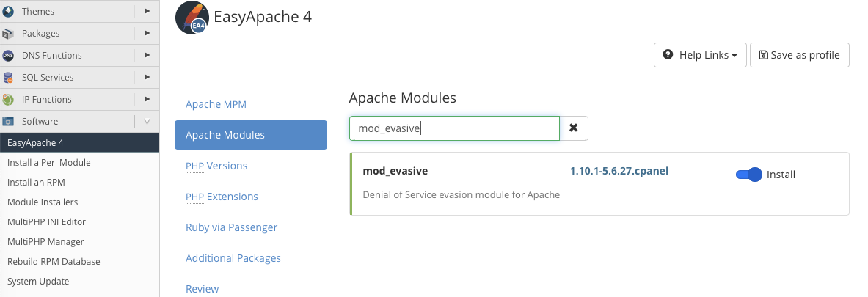
Task: Collapse the Software section chevron
Action: tap(147, 121)
